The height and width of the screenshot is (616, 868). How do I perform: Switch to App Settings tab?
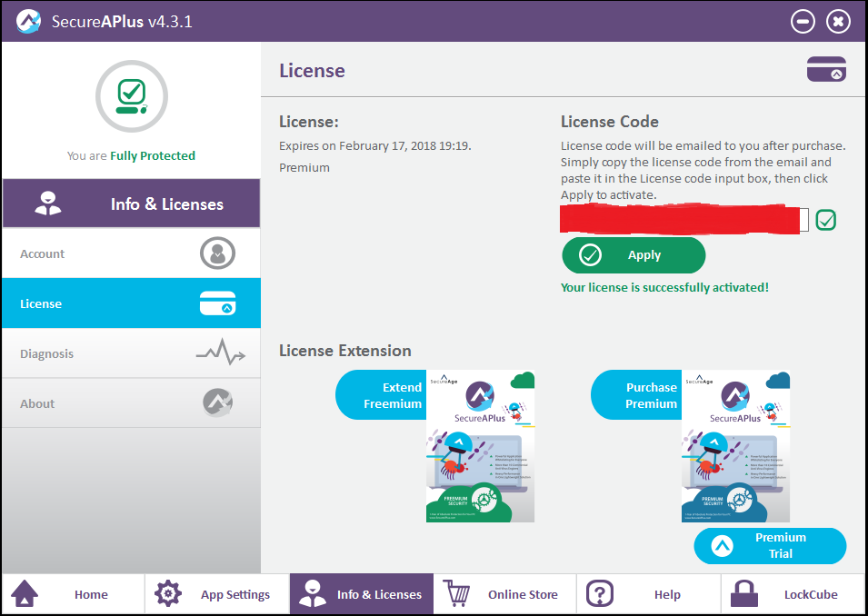(x=217, y=594)
